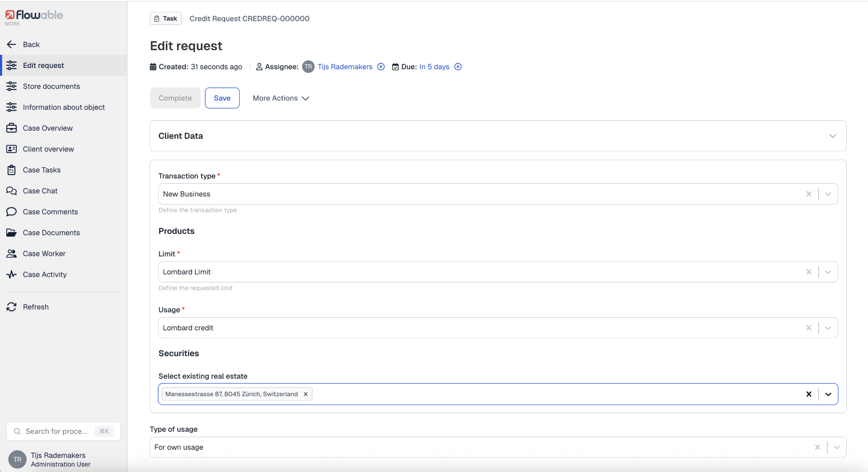Click the Case Comments bubble icon

[x=12, y=212]
